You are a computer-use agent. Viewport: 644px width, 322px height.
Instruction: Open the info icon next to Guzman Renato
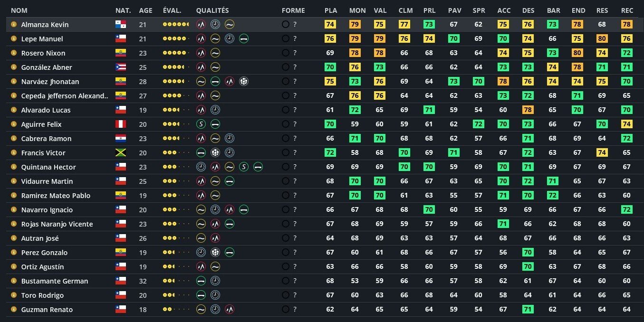pyautogui.click(x=14, y=310)
